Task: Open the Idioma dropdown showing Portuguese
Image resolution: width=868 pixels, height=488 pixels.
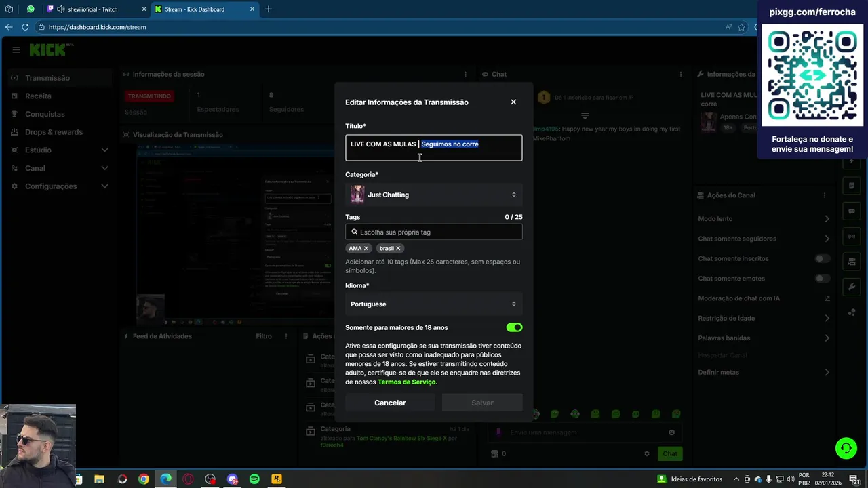Action: click(434, 304)
